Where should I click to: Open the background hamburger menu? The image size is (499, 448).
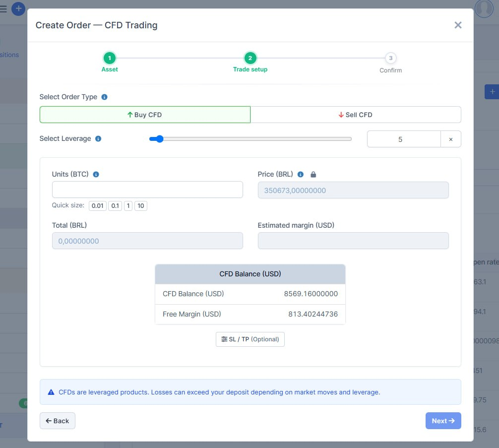point(3,8)
